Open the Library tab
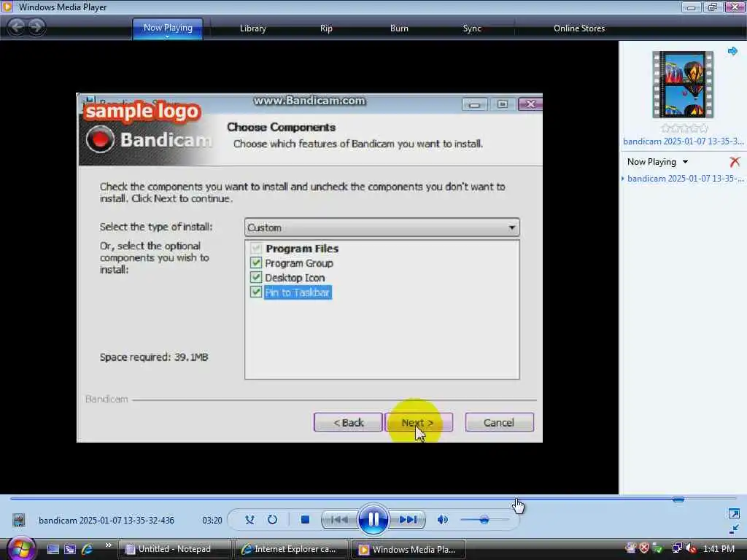 click(253, 28)
